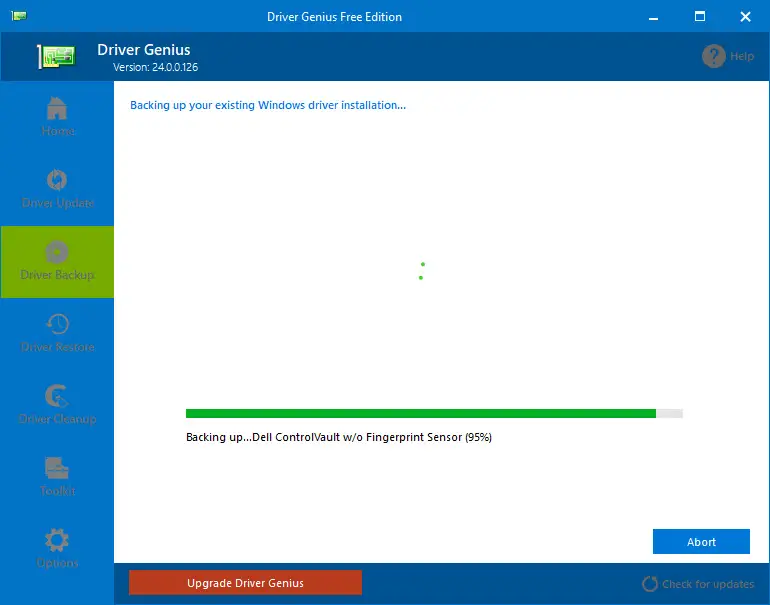Open Driver Cleanup sidebar icon

click(x=57, y=396)
